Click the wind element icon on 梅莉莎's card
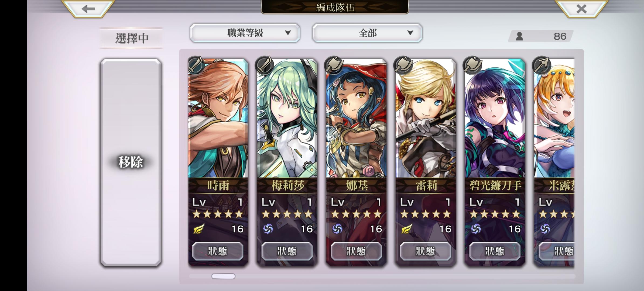This screenshot has height=291, width=644. click(x=268, y=229)
